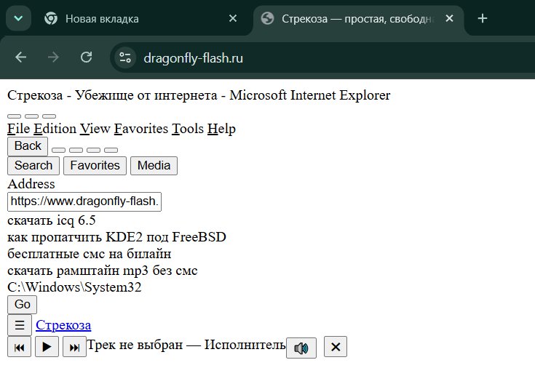
Task: Click the Back button
Action: pyautogui.click(x=28, y=146)
